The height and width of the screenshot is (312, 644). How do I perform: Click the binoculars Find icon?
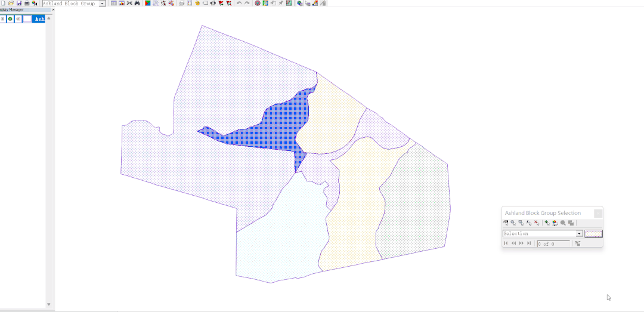click(137, 3)
